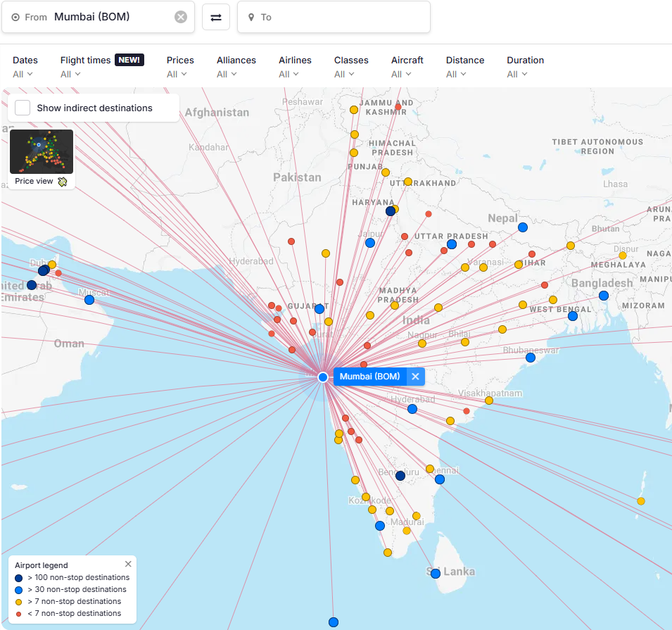This screenshot has width=672, height=630.
Task: Select the Bhubaneswar blue airport marker
Action: (531, 358)
